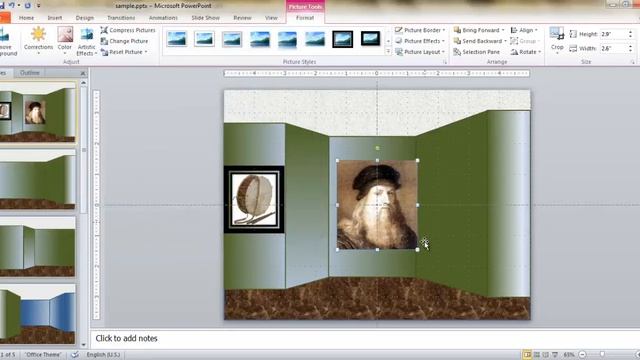Click the zoom slider handle
The image size is (640, 360).
click(602, 355)
